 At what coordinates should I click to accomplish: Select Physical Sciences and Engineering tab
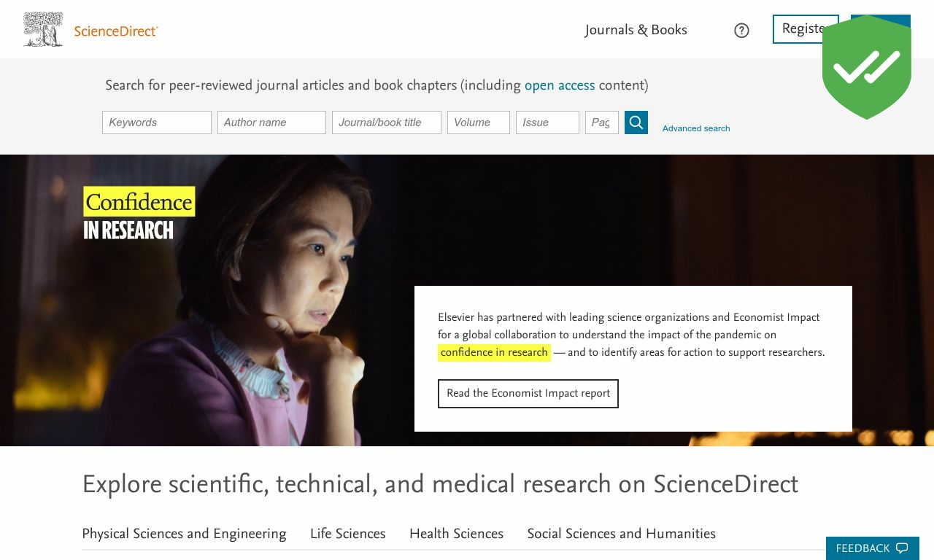[184, 534]
